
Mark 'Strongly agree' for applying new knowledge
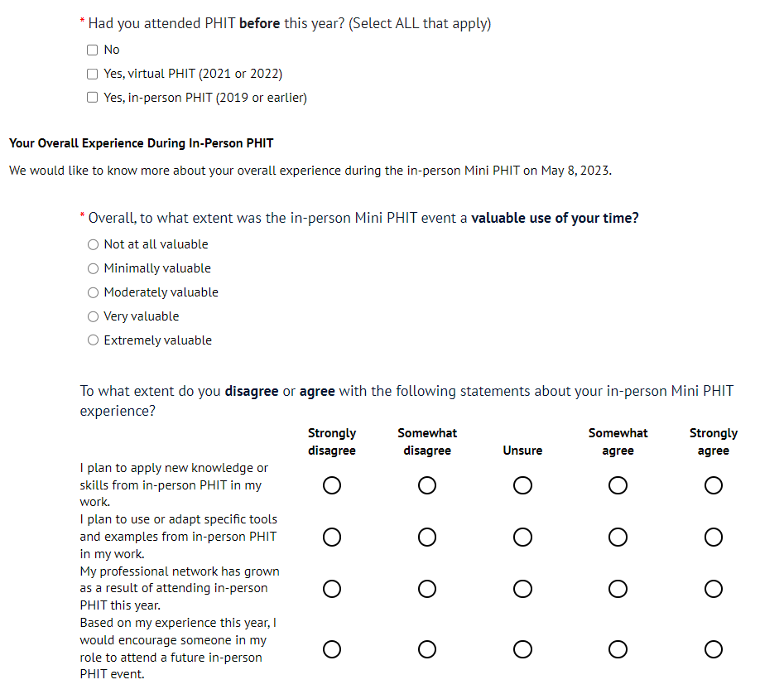click(714, 485)
